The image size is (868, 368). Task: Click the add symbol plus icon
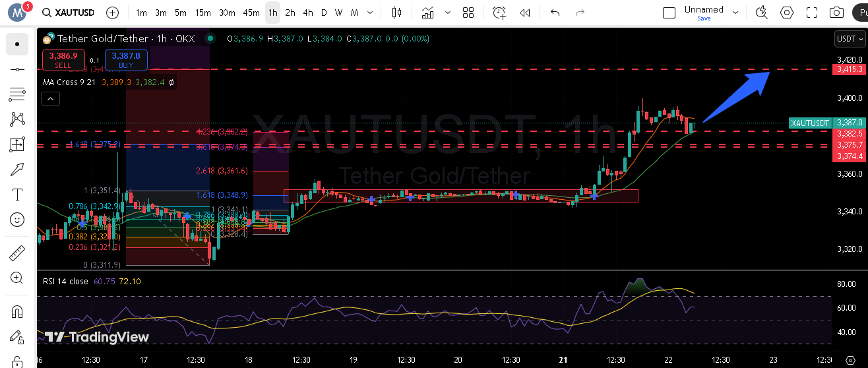pyautogui.click(x=113, y=13)
